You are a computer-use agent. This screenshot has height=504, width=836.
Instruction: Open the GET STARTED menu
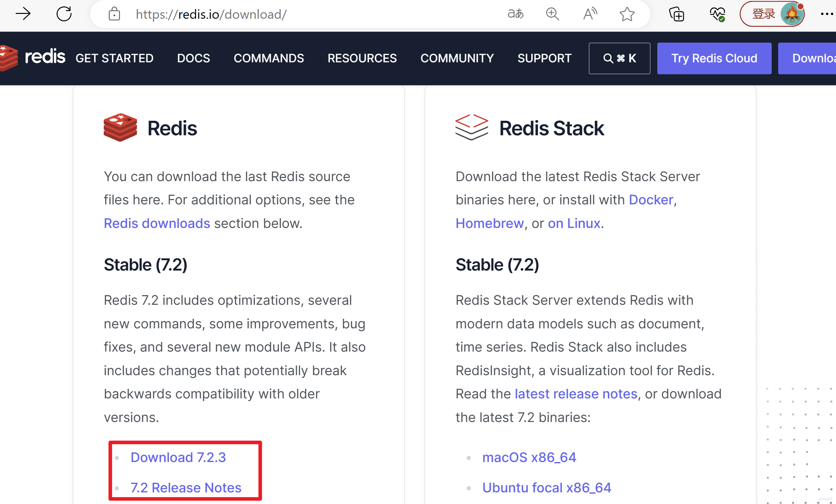tap(114, 58)
